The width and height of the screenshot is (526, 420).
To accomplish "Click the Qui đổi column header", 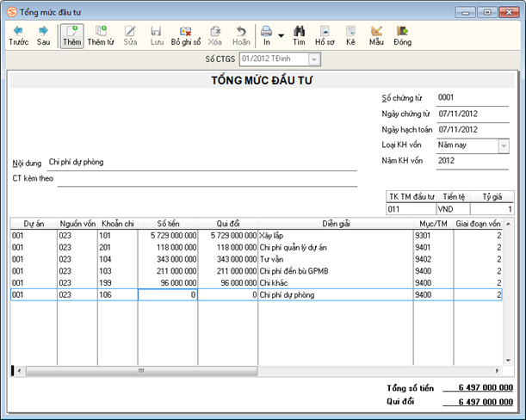I will click(x=228, y=224).
